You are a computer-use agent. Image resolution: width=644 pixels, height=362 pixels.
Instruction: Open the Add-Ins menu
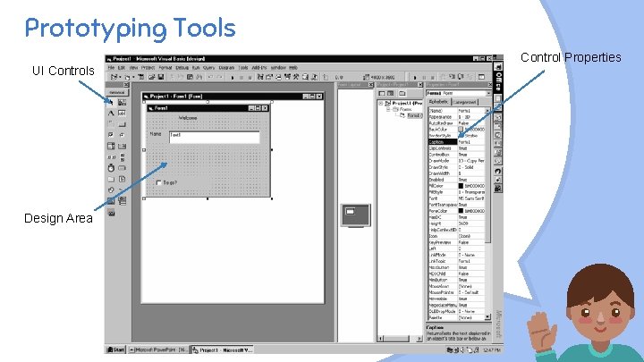click(x=259, y=68)
